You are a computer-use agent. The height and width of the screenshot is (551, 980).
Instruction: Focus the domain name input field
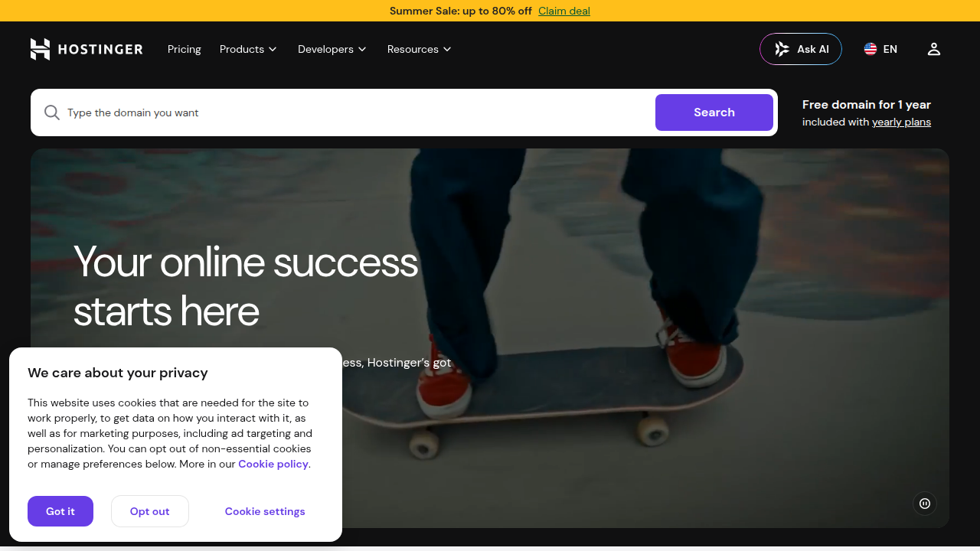(x=358, y=112)
